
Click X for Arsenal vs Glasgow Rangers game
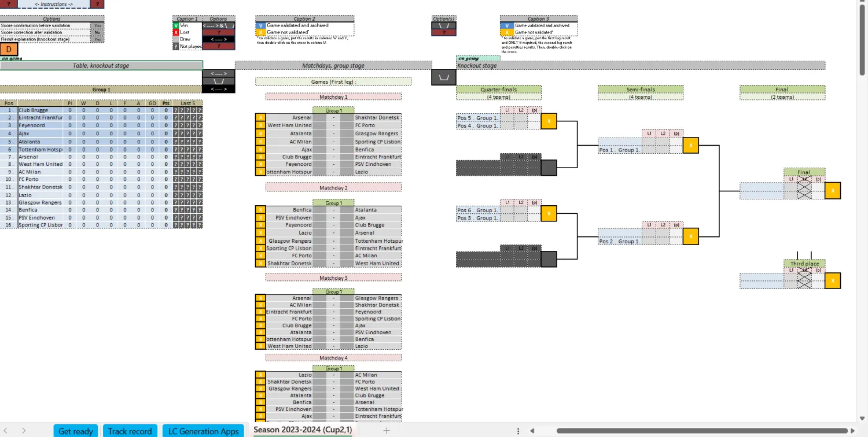pyautogui.click(x=260, y=298)
